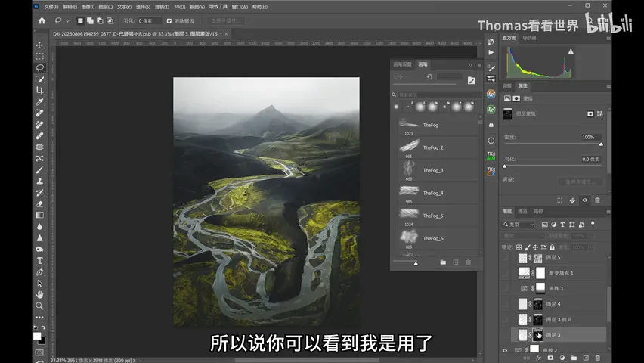Switch to the 画笔设置 tab
644x363 pixels.
click(x=402, y=64)
